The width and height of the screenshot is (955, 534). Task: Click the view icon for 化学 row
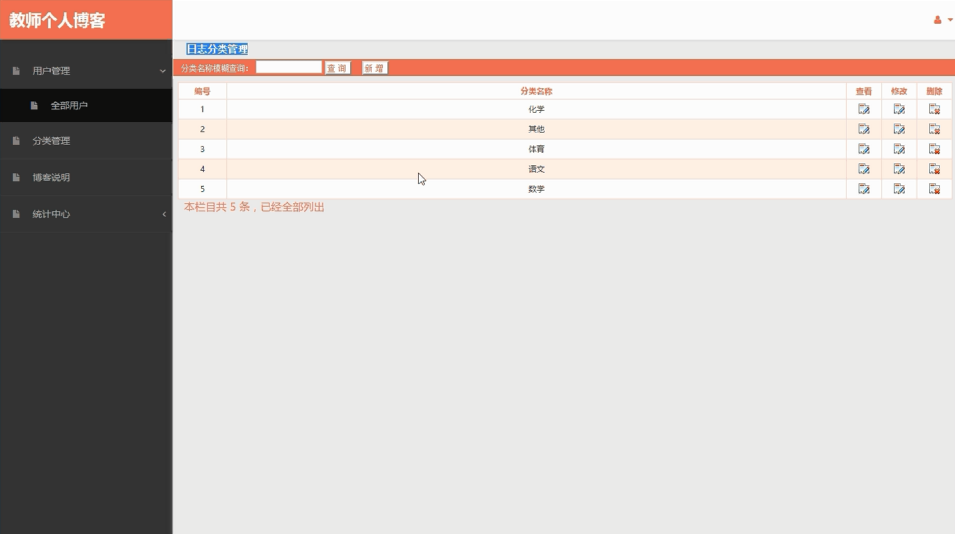864,109
